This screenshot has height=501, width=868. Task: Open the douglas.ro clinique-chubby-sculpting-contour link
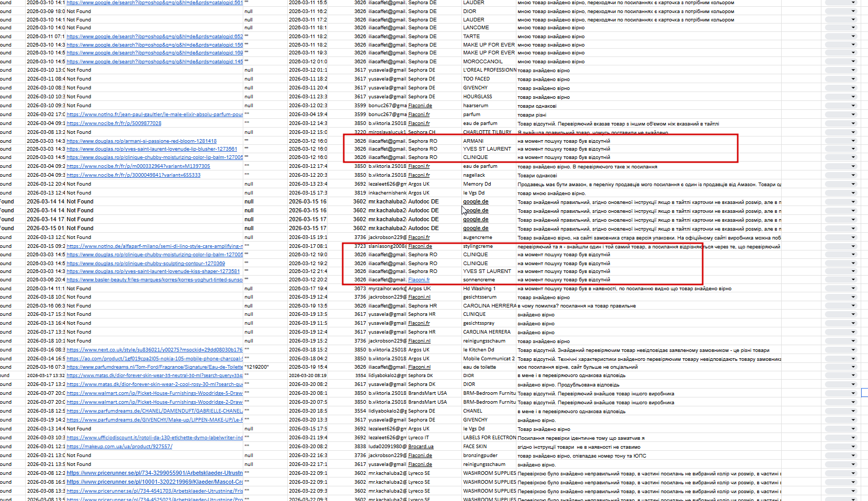coord(146,264)
